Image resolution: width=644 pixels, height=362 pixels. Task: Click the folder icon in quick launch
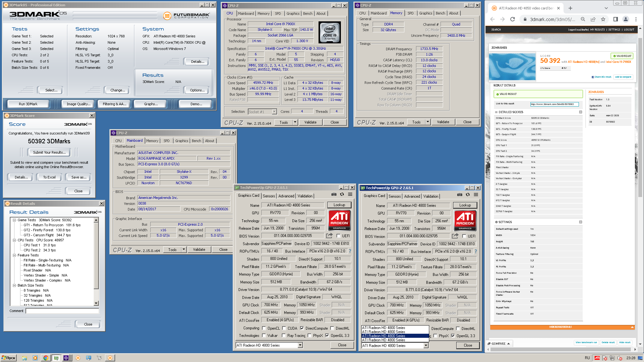pos(25,358)
